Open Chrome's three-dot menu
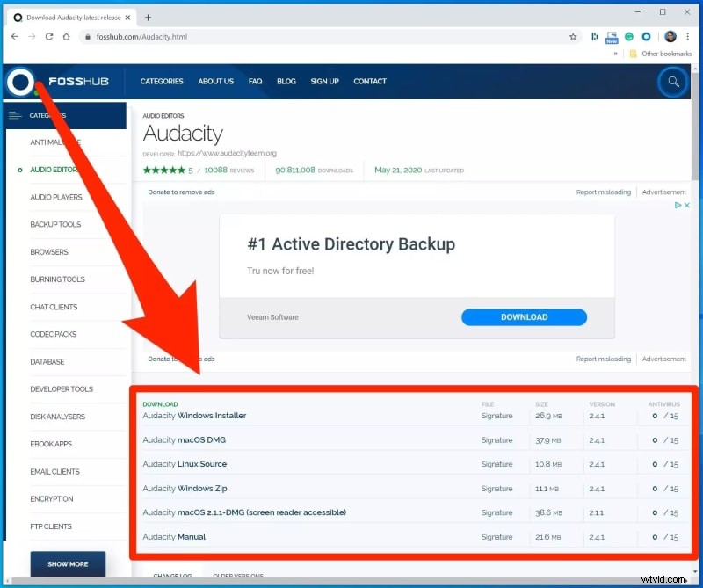The height and width of the screenshot is (588, 703). (x=689, y=37)
